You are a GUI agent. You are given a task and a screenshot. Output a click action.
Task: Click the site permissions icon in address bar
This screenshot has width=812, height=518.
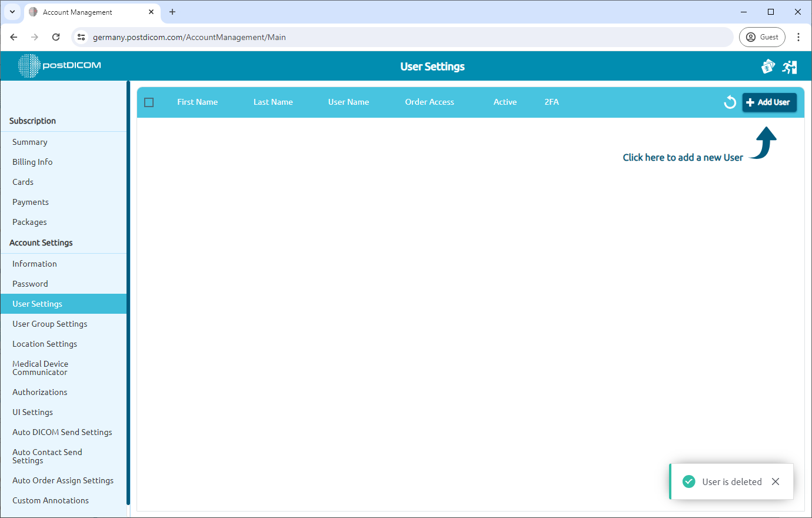81,36
